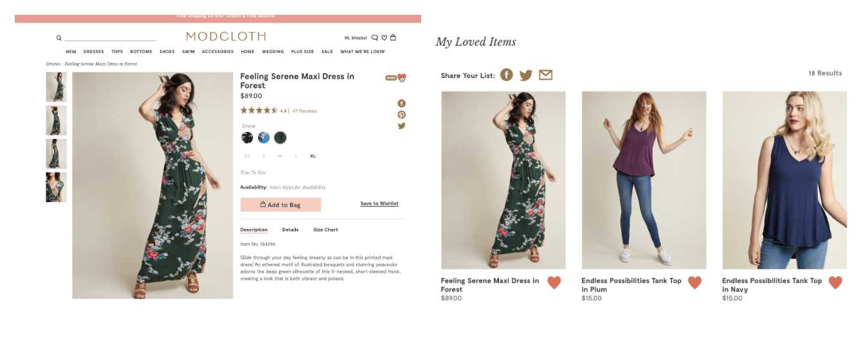This screenshot has height=341, width=868.
Task: Switch to the Details tab
Action: pyautogui.click(x=290, y=230)
